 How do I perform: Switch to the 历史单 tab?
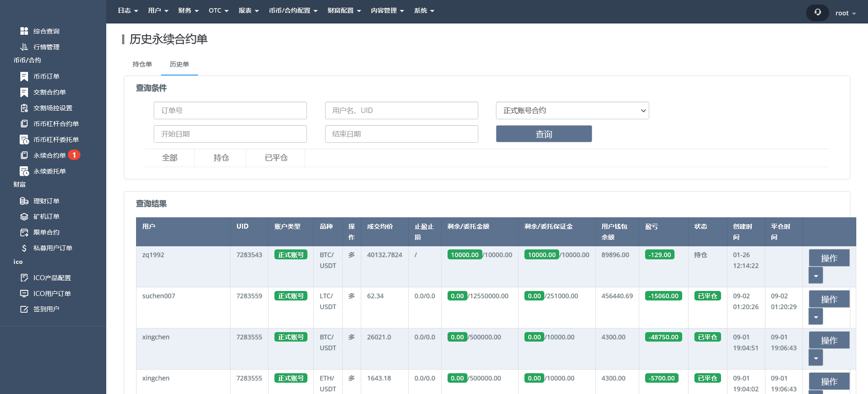[179, 64]
